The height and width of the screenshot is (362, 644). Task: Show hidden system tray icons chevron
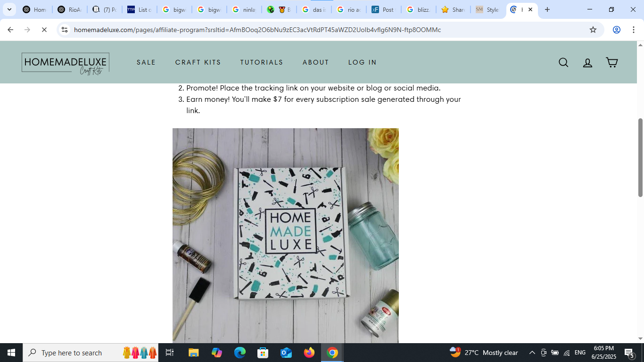click(532, 353)
